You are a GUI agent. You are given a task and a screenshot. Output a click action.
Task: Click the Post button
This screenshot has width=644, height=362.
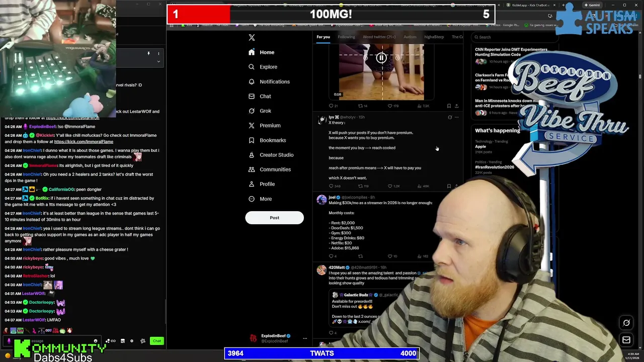click(x=274, y=218)
